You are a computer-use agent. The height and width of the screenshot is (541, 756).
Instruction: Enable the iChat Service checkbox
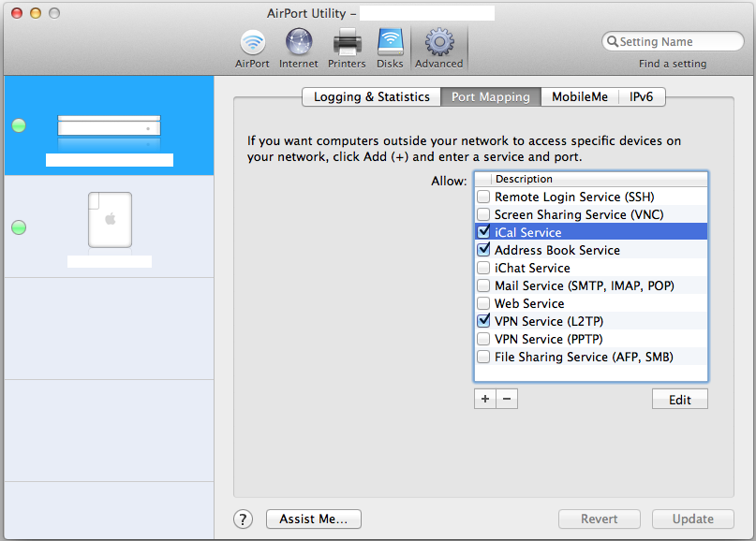tap(483, 268)
